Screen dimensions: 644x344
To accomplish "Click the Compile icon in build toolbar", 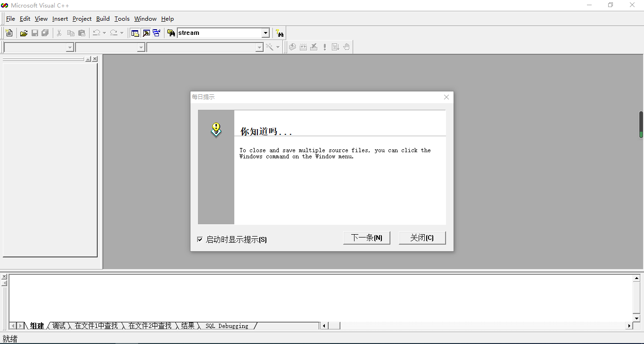I will click(x=292, y=47).
